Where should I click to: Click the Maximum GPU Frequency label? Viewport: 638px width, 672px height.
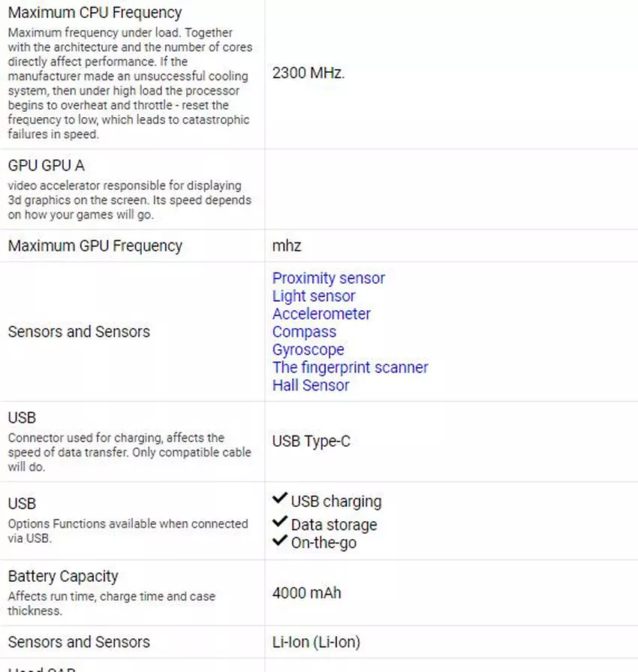click(x=95, y=246)
